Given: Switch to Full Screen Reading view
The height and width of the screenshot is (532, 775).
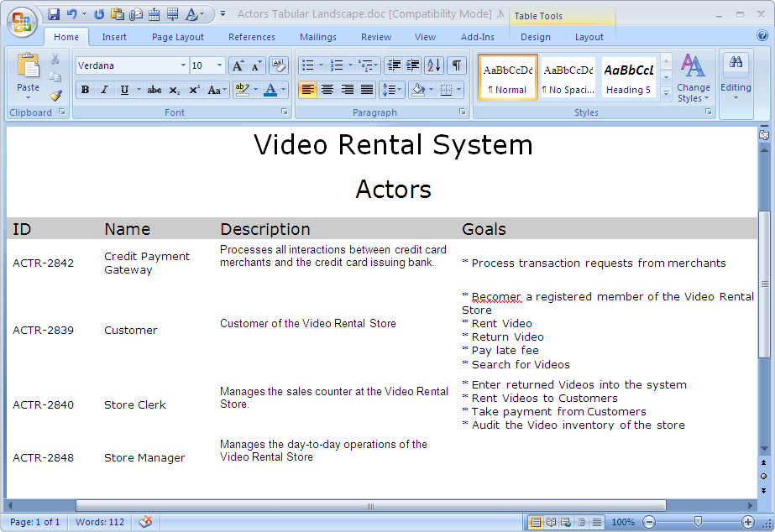Looking at the screenshot, I should [551, 522].
